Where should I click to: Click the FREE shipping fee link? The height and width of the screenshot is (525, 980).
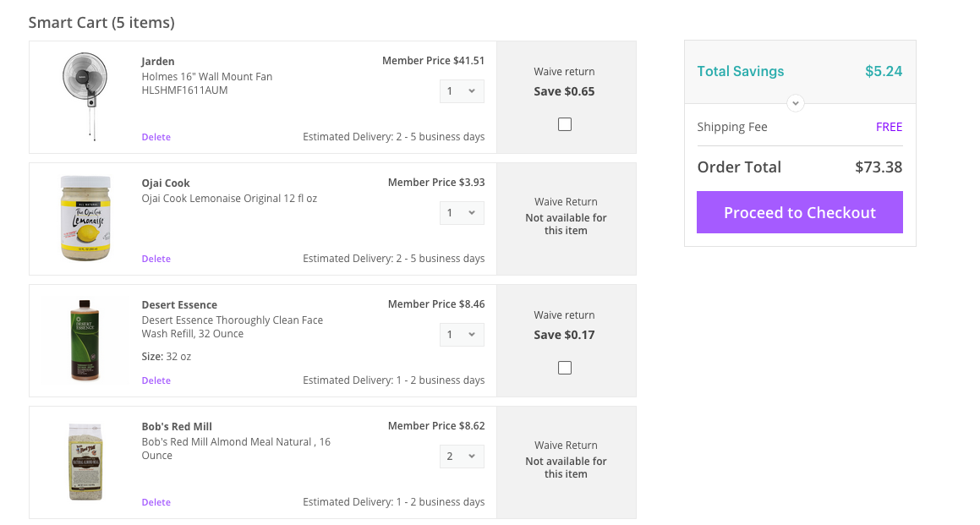889,126
